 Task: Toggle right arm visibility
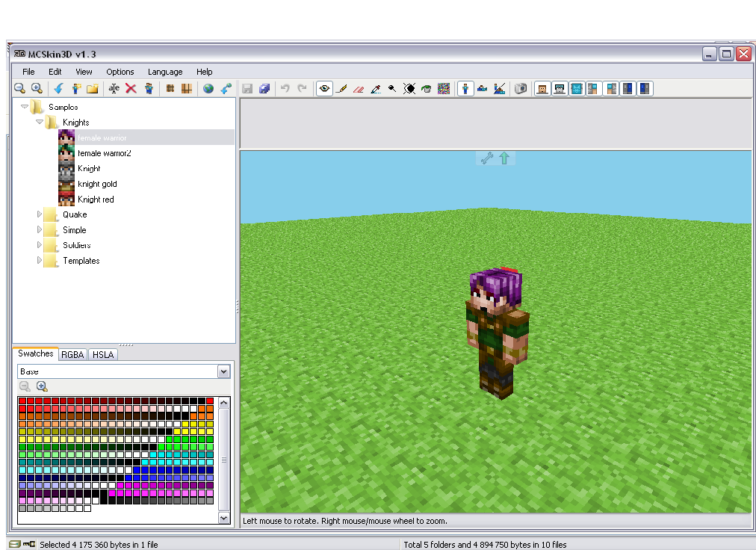click(611, 88)
